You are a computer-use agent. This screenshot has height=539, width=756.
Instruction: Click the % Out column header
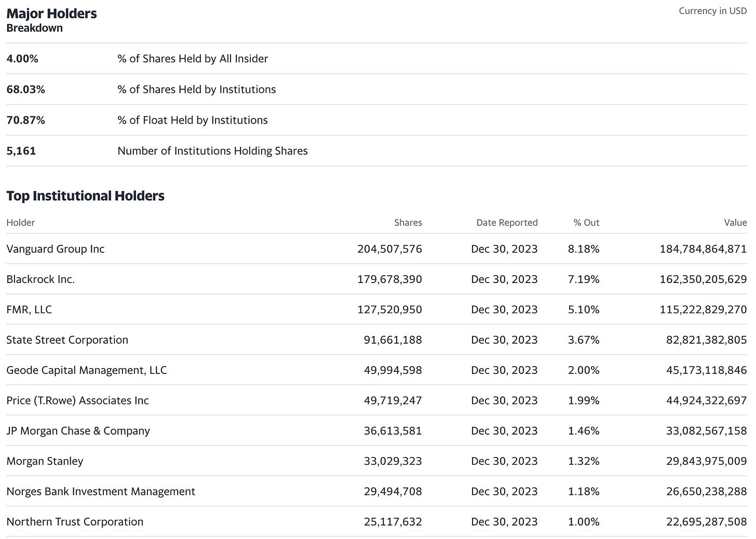pyautogui.click(x=586, y=222)
